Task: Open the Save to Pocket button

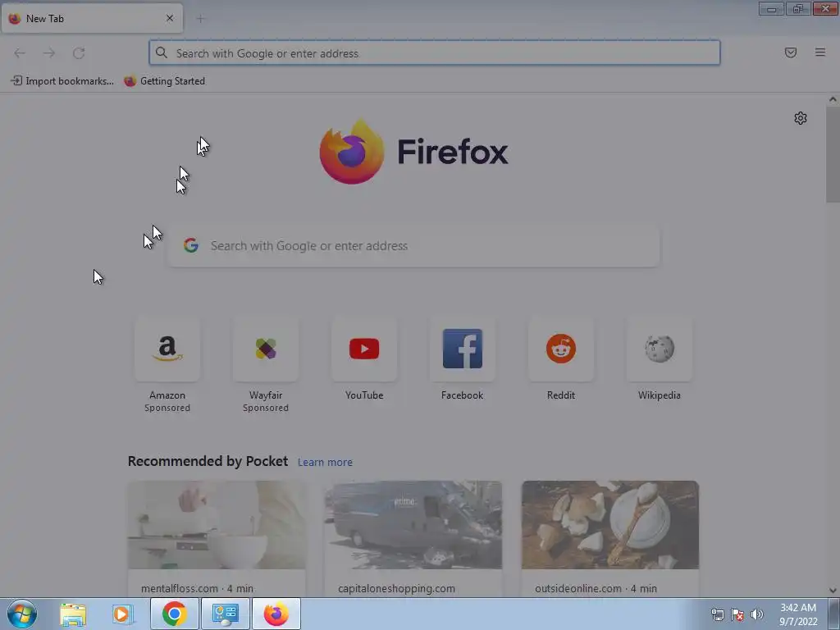Action: (791, 52)
